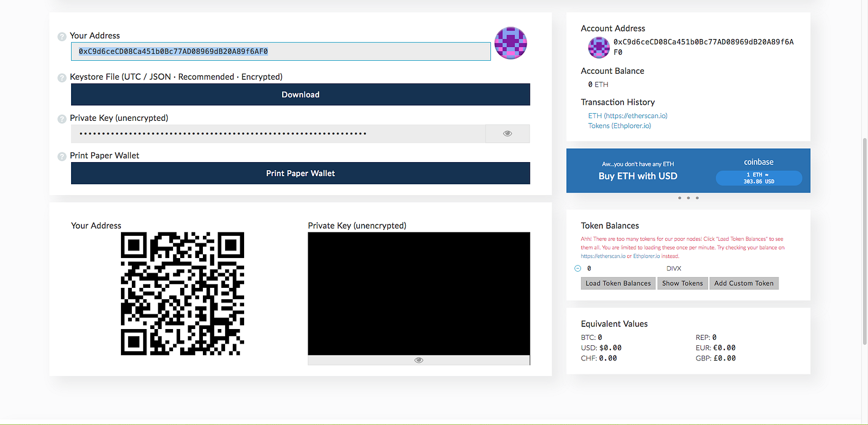Click the Show Tokens button

pyautogui.click(x=682, y=284)
